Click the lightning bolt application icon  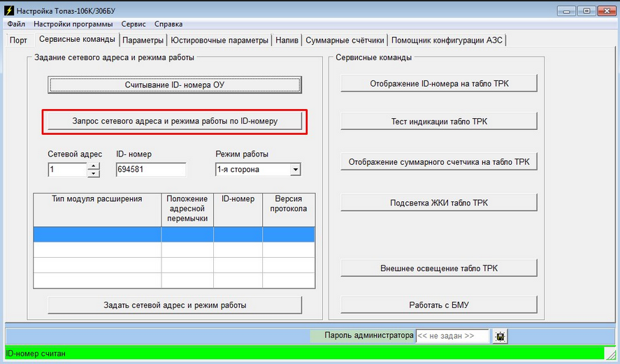(x=8, y=10)
